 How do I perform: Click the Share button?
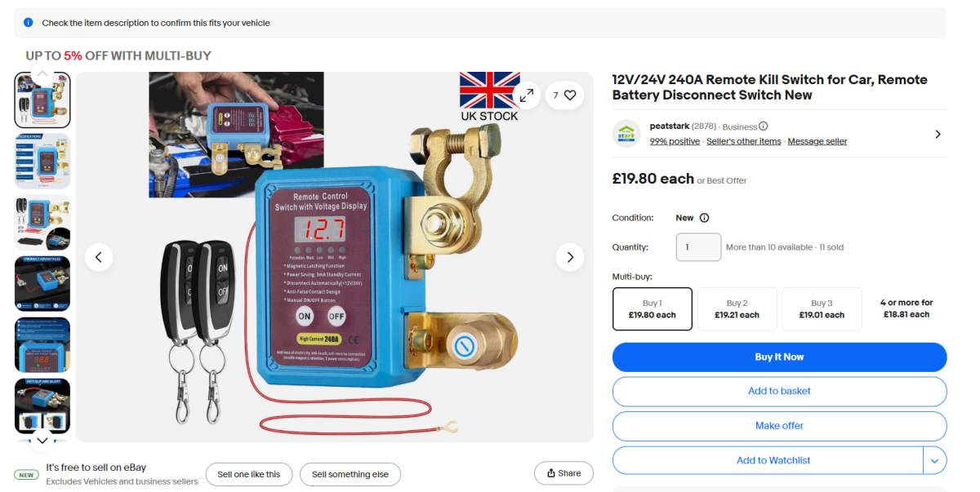click(563, 473)
